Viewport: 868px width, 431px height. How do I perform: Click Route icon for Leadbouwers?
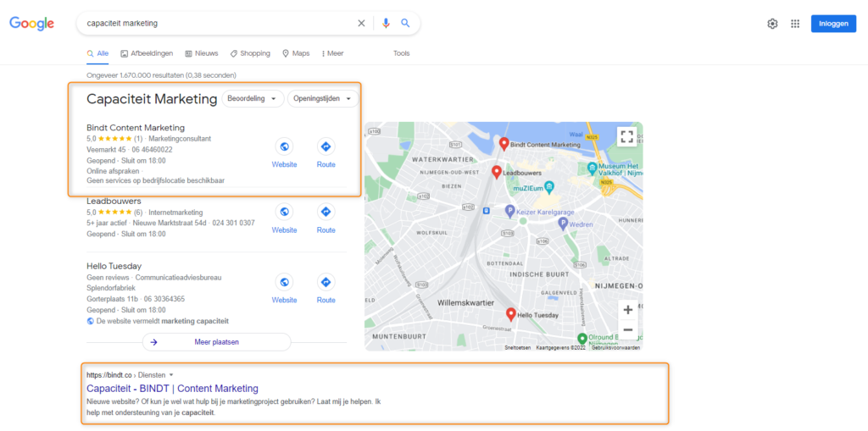326,212
